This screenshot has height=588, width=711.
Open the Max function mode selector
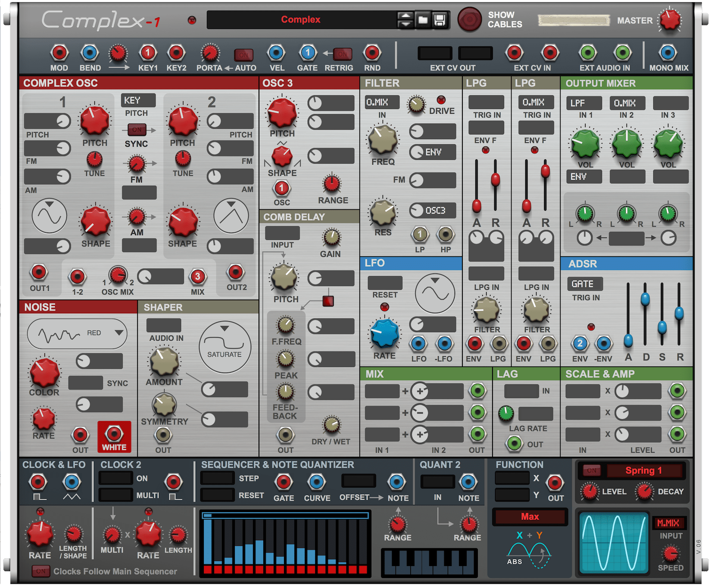(x=530, y=516)
